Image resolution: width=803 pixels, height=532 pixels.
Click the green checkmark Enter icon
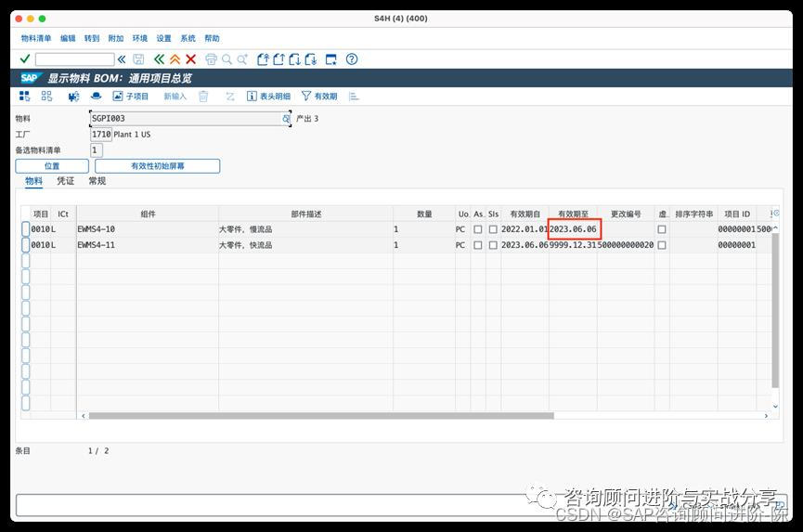[x=24, y=59]
